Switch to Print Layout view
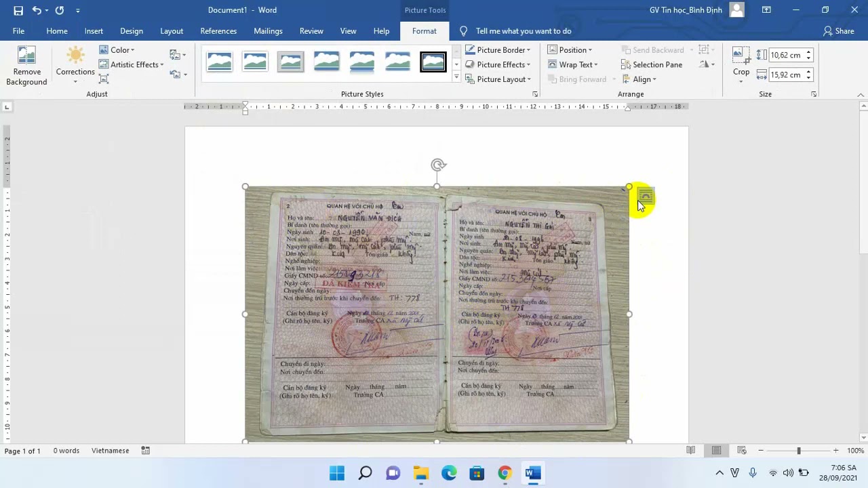Screen dimensions: 868x488 [716, 451]
